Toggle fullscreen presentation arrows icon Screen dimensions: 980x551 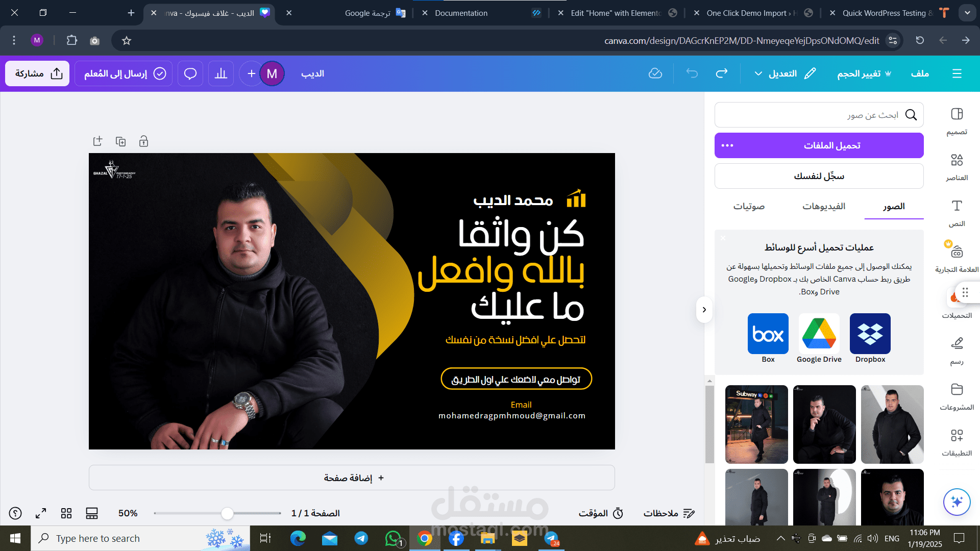pyautogui.click(x=41, y=513)
